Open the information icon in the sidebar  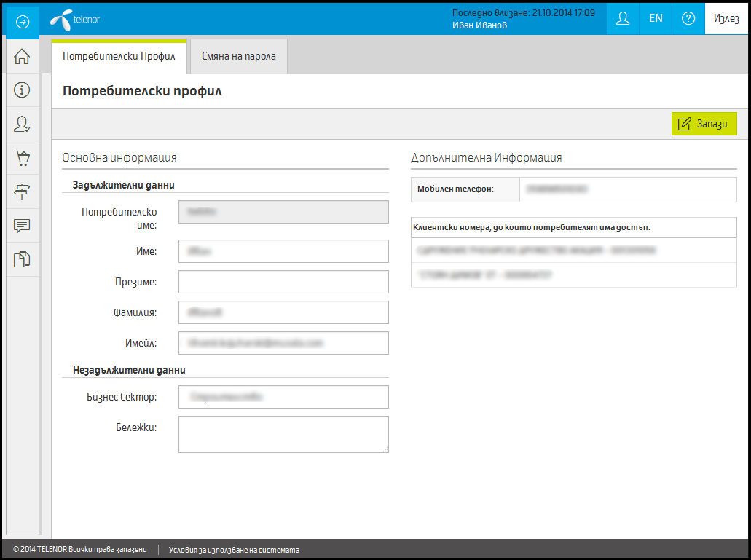22,90
